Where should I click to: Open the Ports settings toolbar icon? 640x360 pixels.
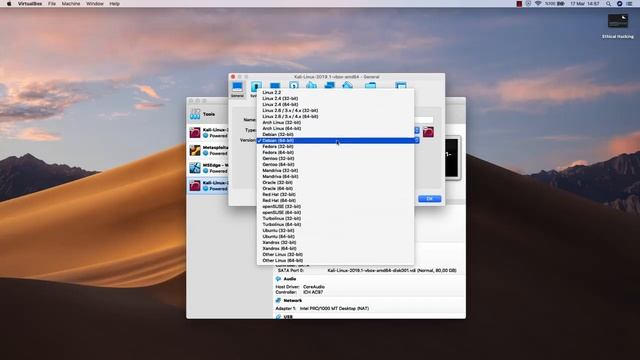coord(347,85)
